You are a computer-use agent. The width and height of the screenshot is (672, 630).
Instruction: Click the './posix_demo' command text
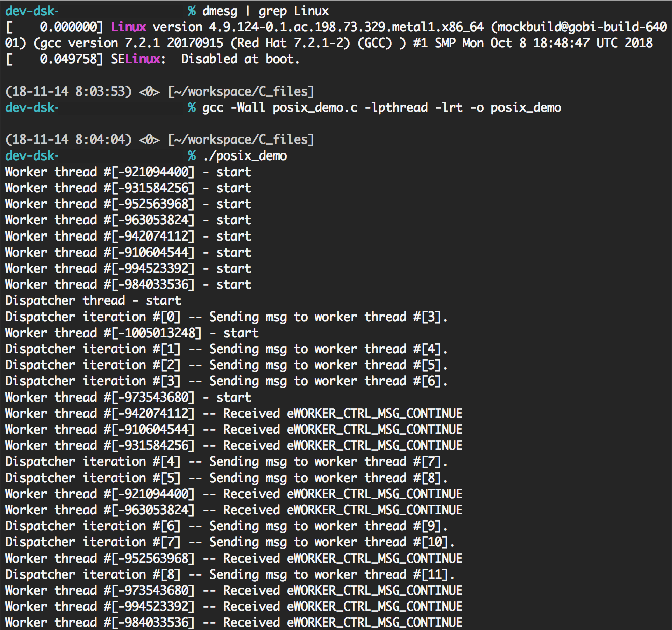tap(245, 155)
